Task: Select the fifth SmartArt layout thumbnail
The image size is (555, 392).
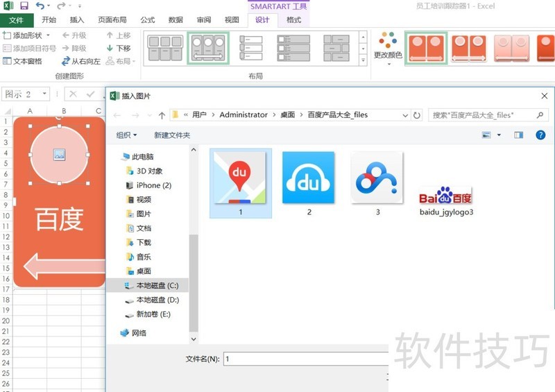Action: (x=336, y=48)
